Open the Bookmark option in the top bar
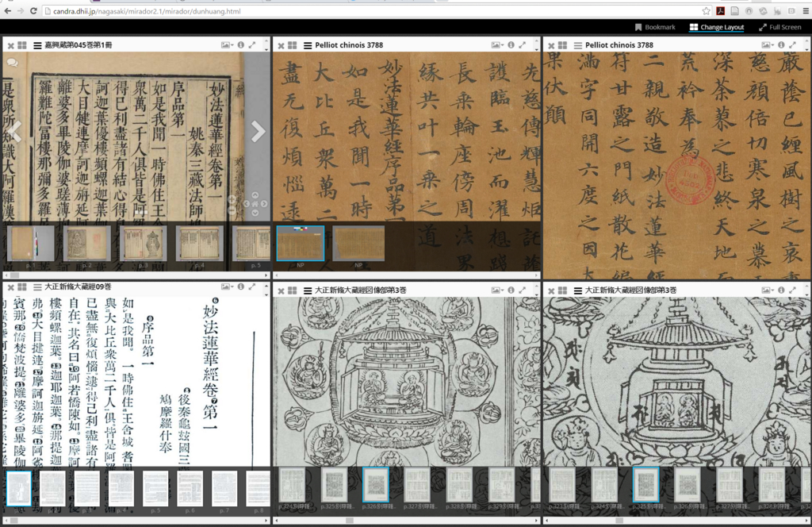The width and height of the screenshot is (812, 527). point(655,27)
